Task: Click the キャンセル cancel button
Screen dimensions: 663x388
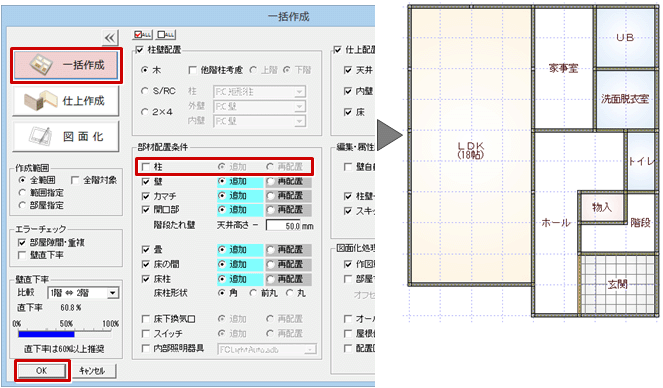Action: 92,371
